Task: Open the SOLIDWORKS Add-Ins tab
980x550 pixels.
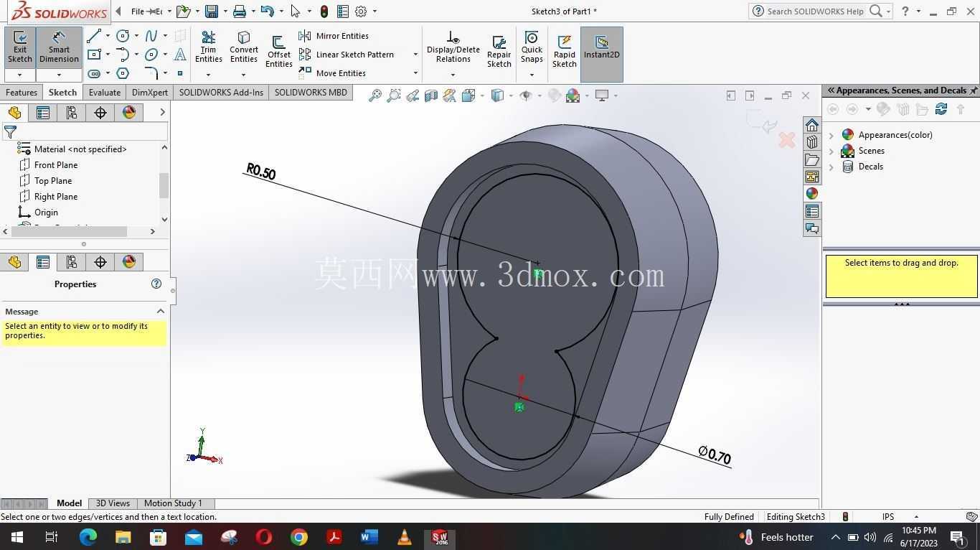Action: click(221, 93)
